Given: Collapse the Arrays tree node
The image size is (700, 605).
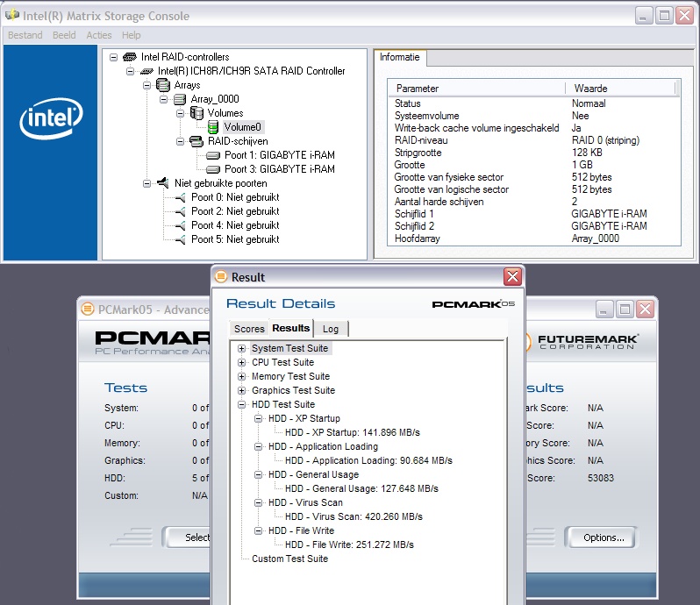Looking at the screenshot, I should click(x=146, y=85).
